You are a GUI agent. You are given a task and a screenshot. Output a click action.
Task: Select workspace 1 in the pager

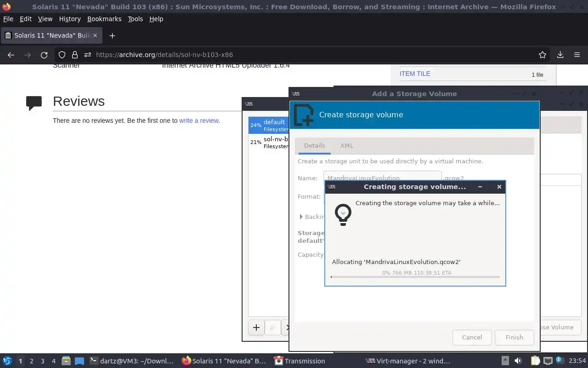(x=20, y=361)
